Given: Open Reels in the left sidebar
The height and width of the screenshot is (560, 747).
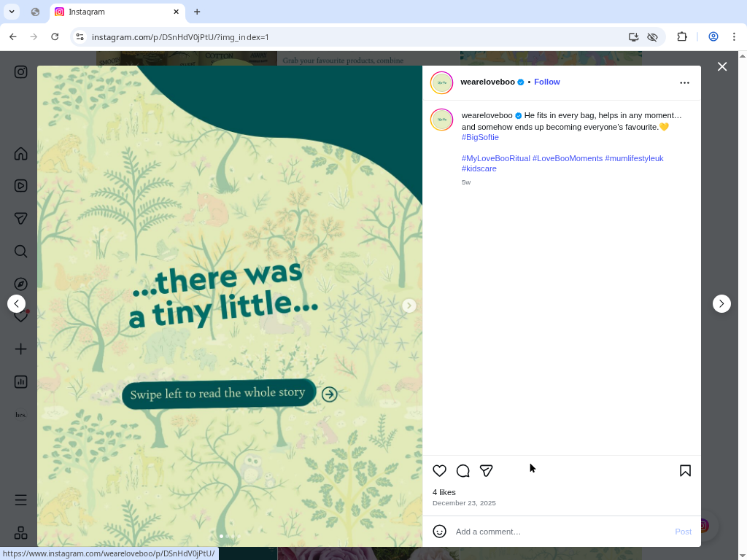Looking at the screenshot, I should [21, 186].
